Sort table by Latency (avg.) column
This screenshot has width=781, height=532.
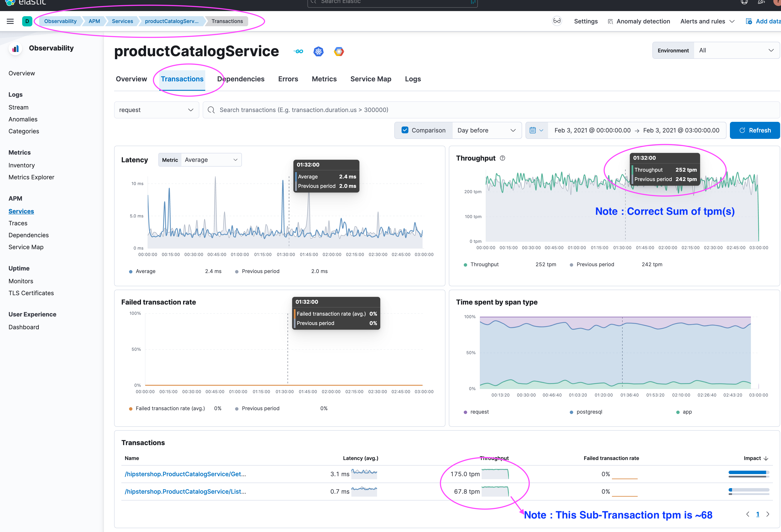coord(361,458)
